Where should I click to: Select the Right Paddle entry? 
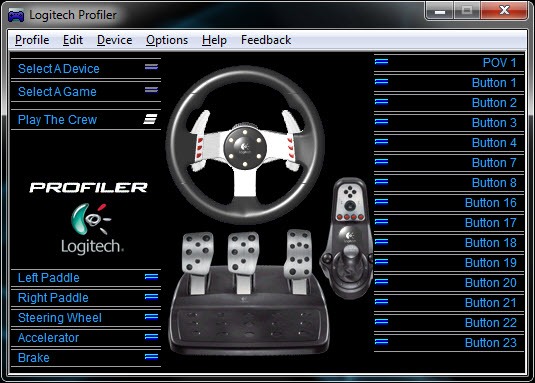(x=86, y=298)
